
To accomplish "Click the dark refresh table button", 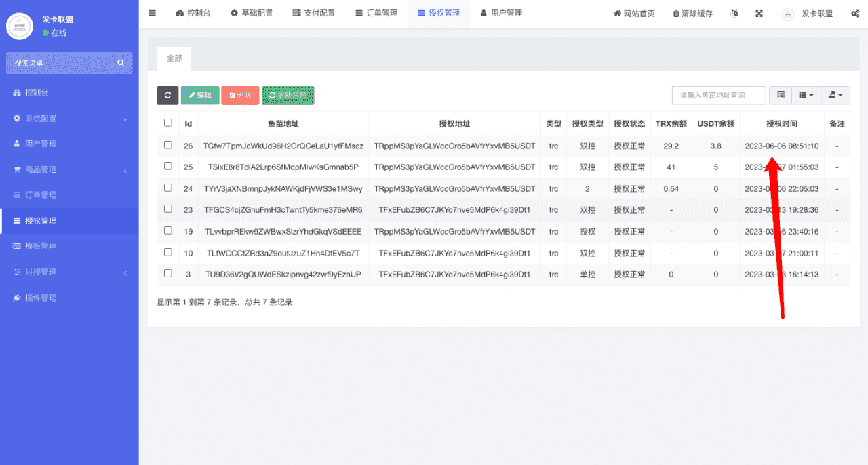I will tap(167, 96).
